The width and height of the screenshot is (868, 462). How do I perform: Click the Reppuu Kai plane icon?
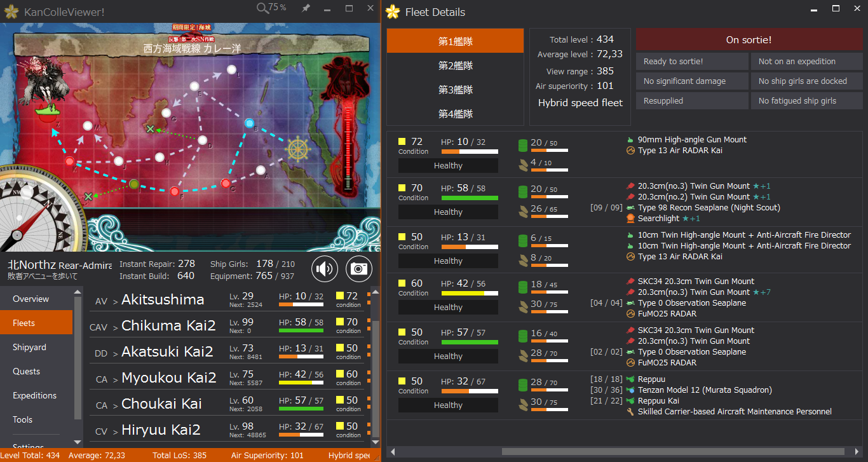click(630, 401)
